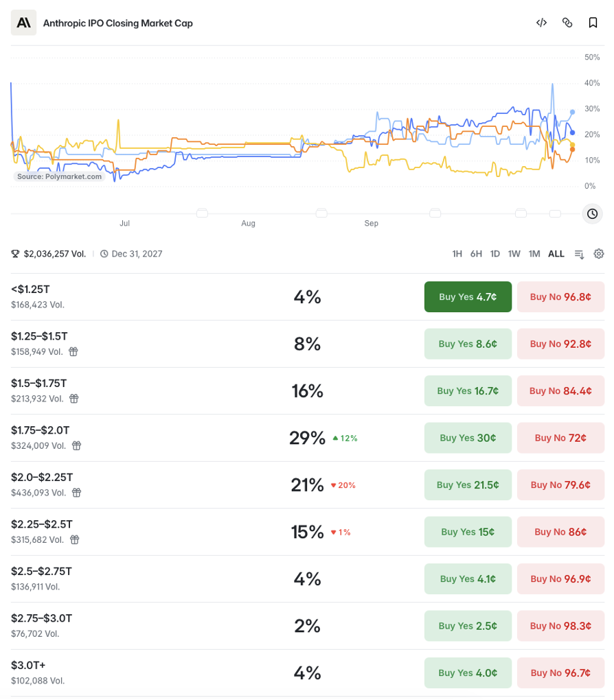Switch chart to 1M range
Viewport: 614px width, 700px height.
(x=534, y=254)
